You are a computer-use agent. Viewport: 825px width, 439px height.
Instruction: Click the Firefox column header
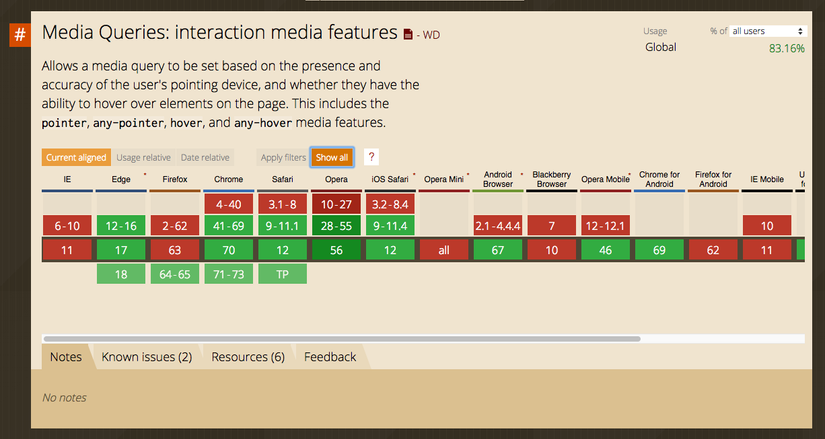[175, 179]
